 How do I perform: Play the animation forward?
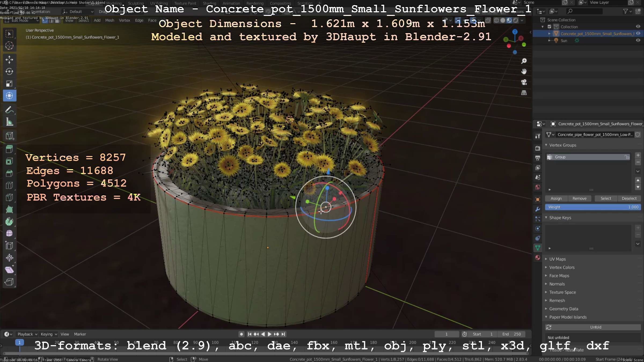coord(270,334)
